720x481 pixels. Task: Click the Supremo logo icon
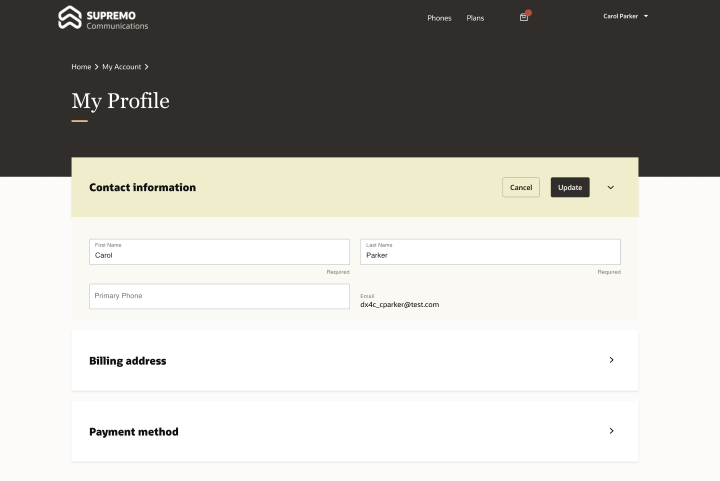[x=69, y=17]
